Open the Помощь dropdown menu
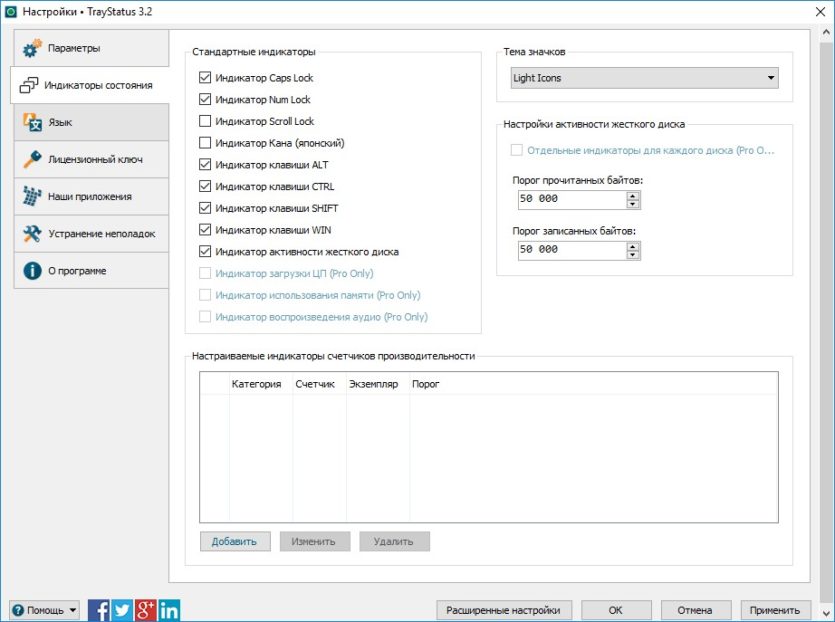 point(44,610)
